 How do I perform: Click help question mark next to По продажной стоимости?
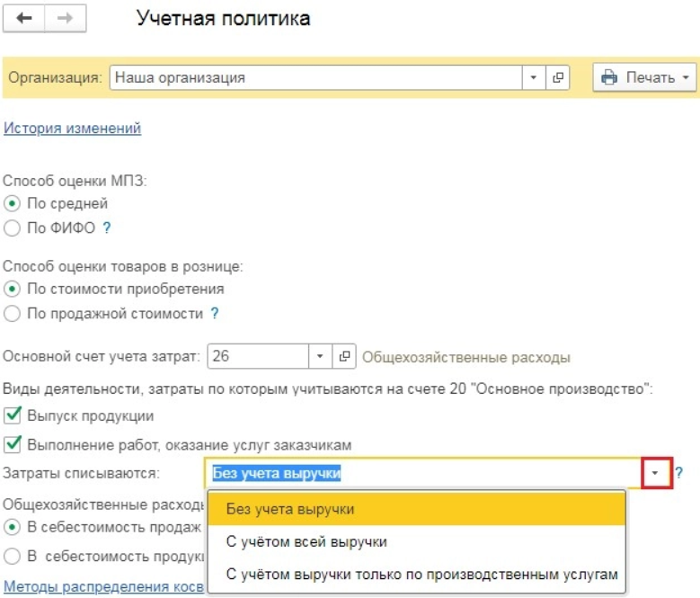click(x=215, y=314)
